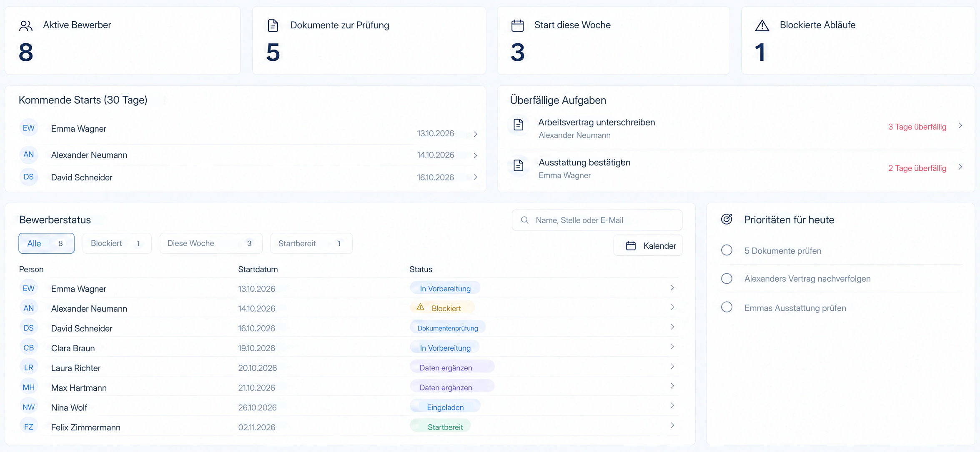Select the Alle filter tab
980x452 pixels.
click(x=46, y=243)
